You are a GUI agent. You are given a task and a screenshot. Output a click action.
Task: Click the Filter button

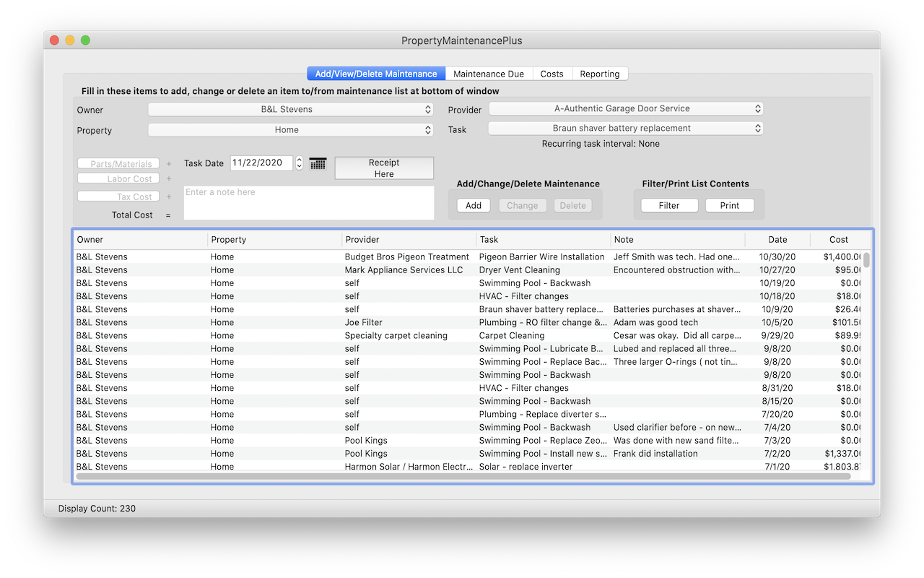669,206
